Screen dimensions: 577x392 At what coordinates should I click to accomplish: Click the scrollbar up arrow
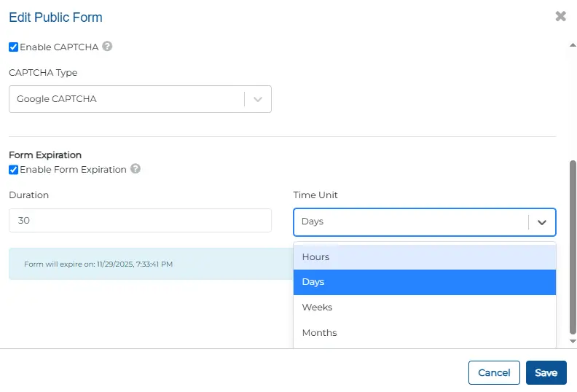(x=572, y=44)
